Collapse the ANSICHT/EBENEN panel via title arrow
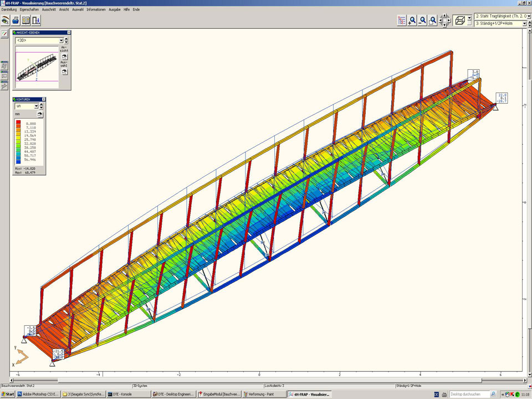 tap(68, 33)
